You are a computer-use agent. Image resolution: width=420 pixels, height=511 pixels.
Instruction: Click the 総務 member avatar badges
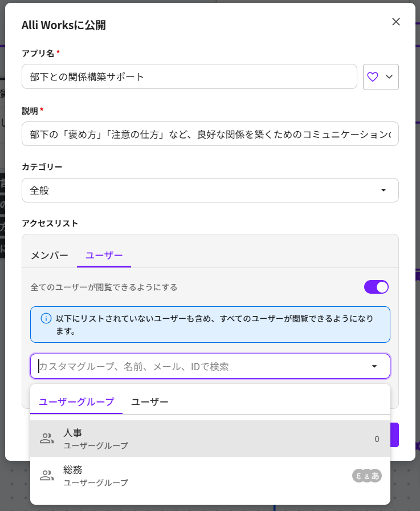(366, 476)
